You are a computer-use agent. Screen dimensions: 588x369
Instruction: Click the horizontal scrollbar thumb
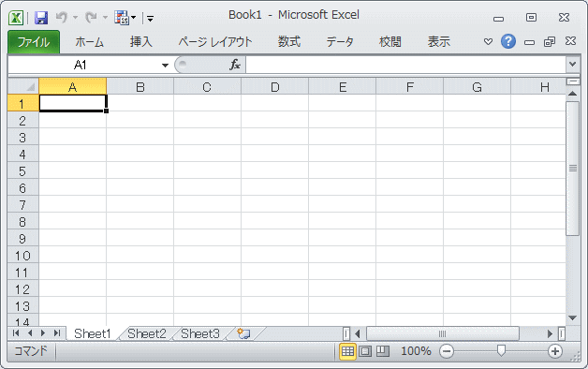tap(443, 333)
